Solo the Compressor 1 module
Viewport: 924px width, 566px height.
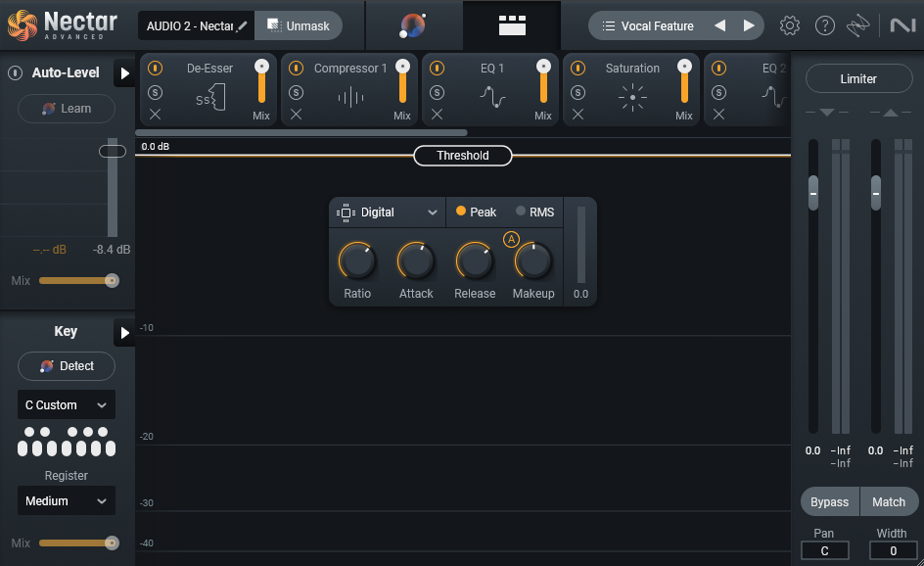(x=296, y=93)
